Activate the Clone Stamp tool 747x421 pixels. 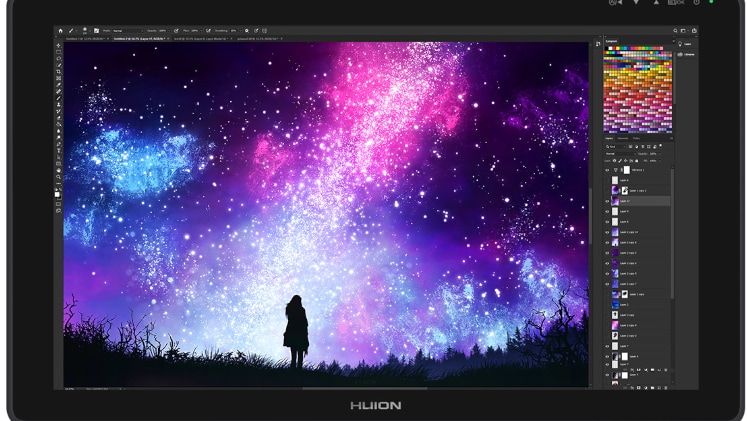(x=59, y=104)
